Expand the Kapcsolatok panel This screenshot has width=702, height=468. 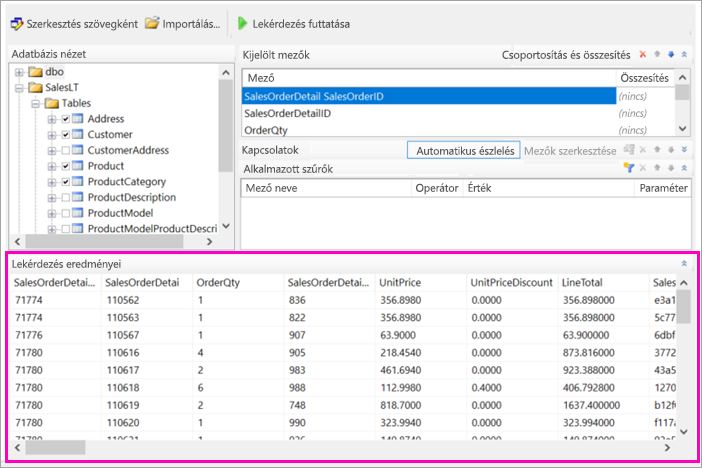684,150
